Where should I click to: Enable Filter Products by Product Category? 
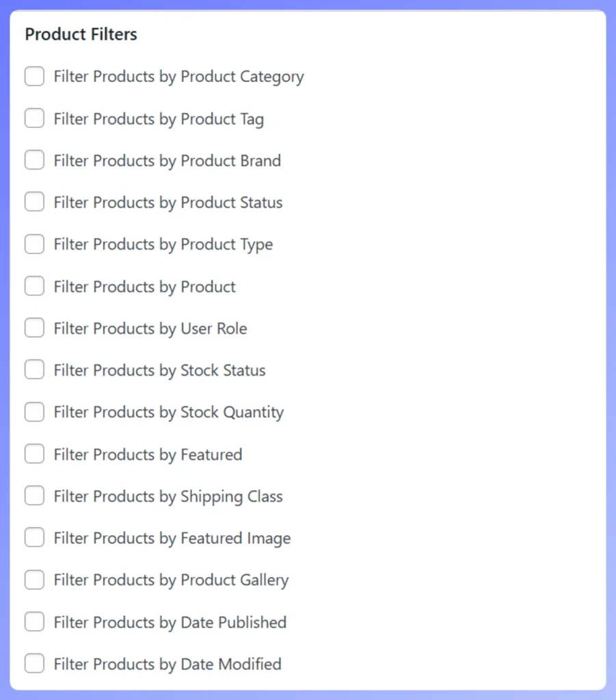point(34,77)
